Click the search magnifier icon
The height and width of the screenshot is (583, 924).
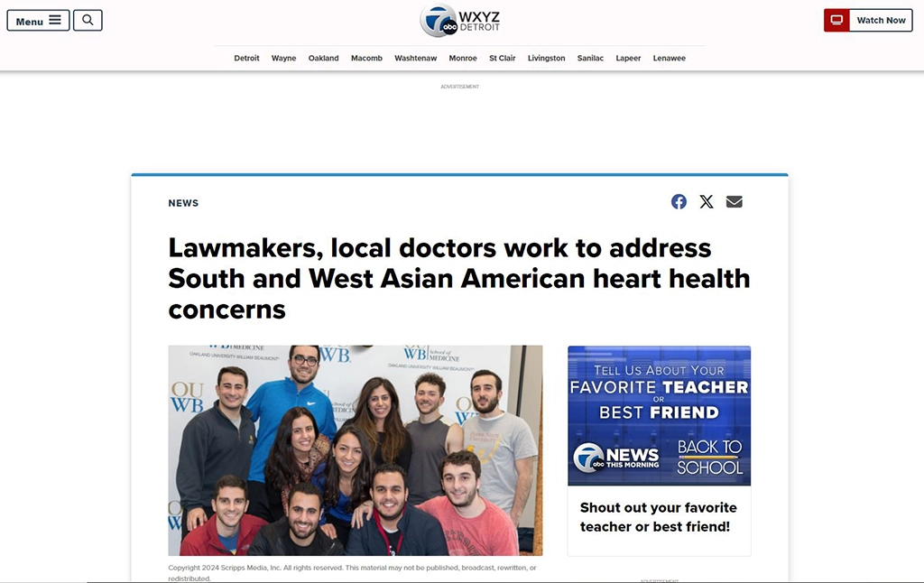coord(88,21)
